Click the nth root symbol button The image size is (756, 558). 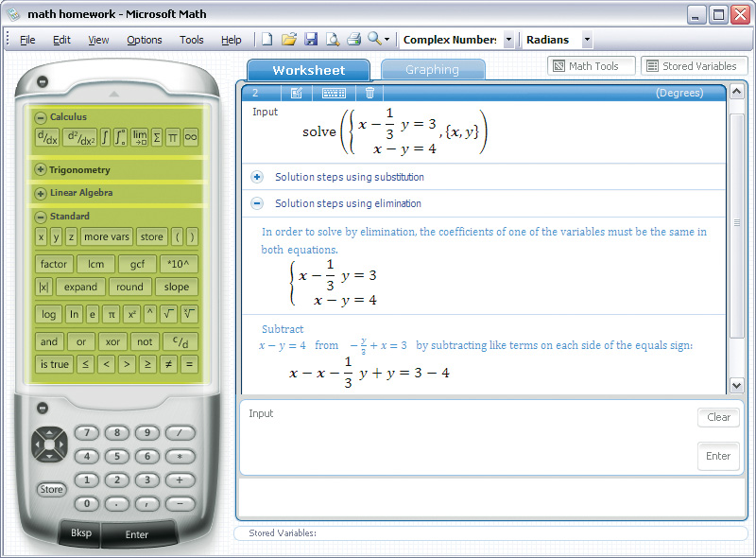189,314
